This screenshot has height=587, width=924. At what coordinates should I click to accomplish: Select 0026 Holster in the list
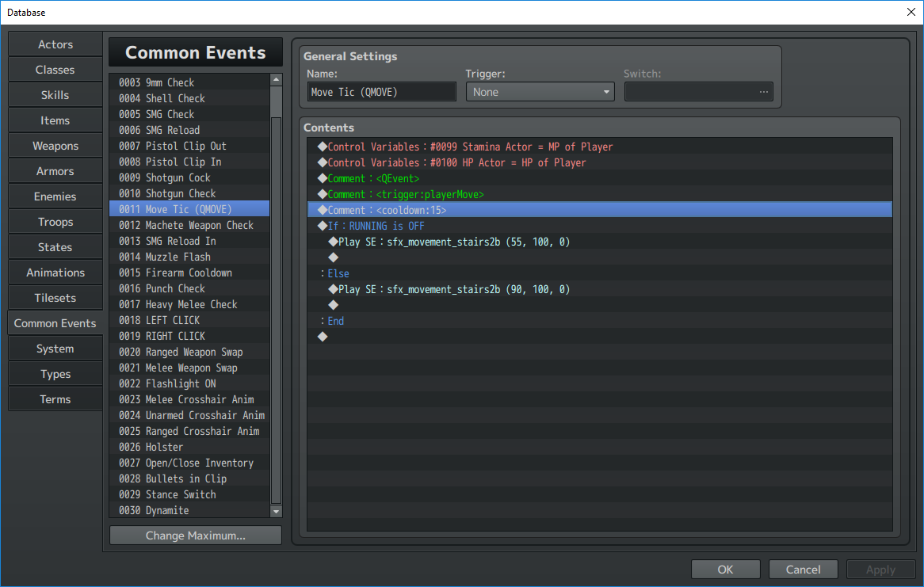tap(189, 447)
